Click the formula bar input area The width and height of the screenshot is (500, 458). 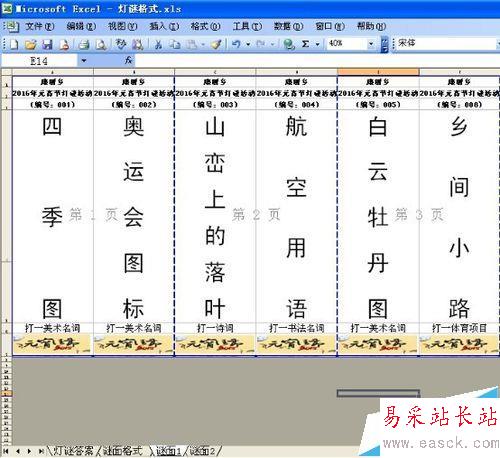pyautogui.click(x=317, y=60)
